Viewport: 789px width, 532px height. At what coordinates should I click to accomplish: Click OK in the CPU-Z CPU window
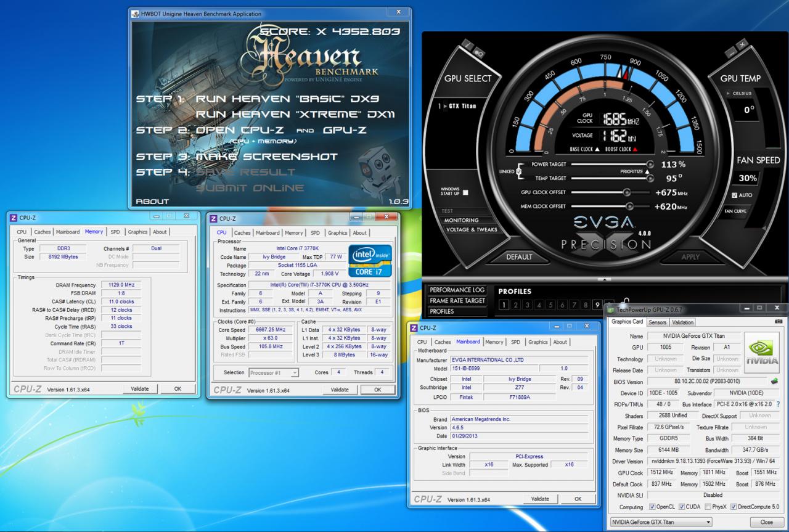[377, 390]
